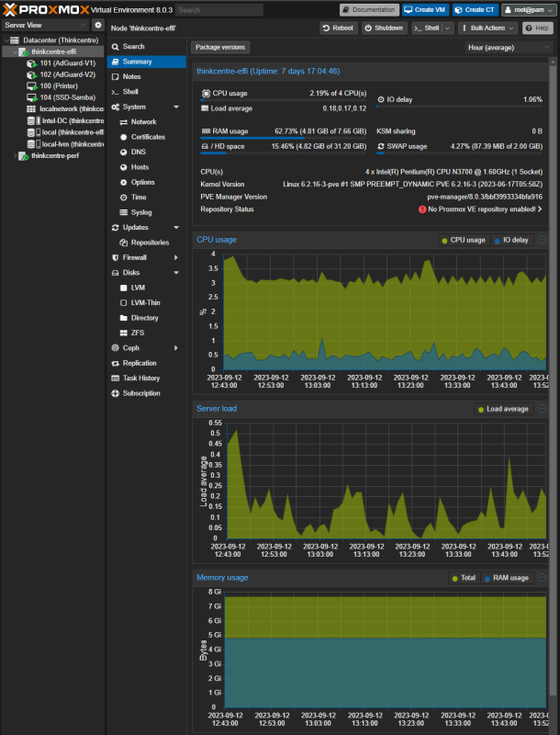Screen dimensions: 560x735
Task: Expand the Ceph submenu arrow
Action: point(176,348)
